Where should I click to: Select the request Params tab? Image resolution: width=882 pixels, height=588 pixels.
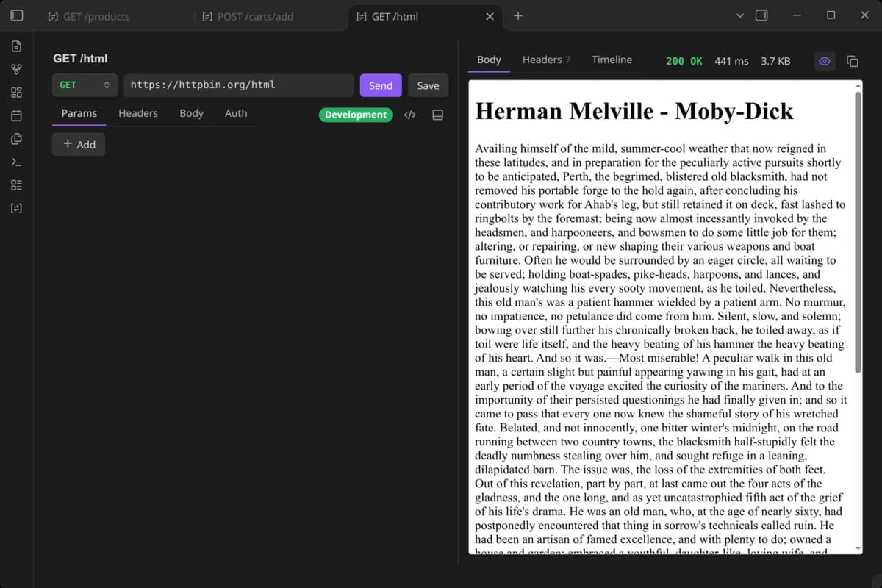pyautogui.click(x=79, y=113)
